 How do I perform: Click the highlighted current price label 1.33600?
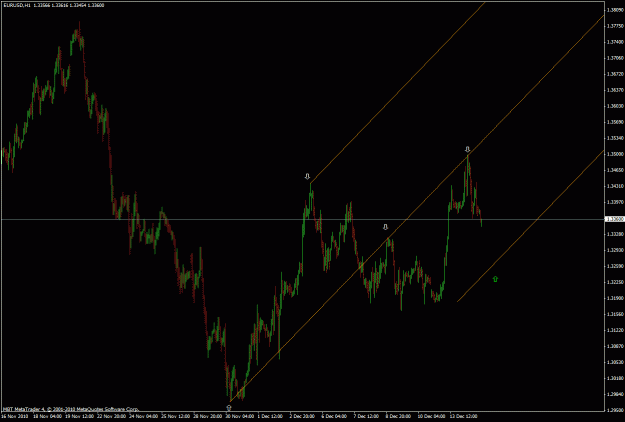[x=614, y=219]
